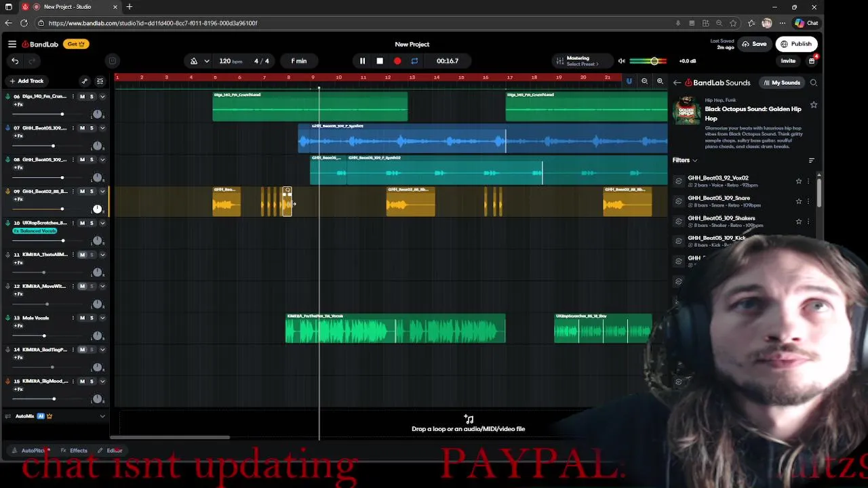
Task: Unmute track 11 KIMERA_ThatsAllM
Action: pyautogui.click(x=82, y=255)
